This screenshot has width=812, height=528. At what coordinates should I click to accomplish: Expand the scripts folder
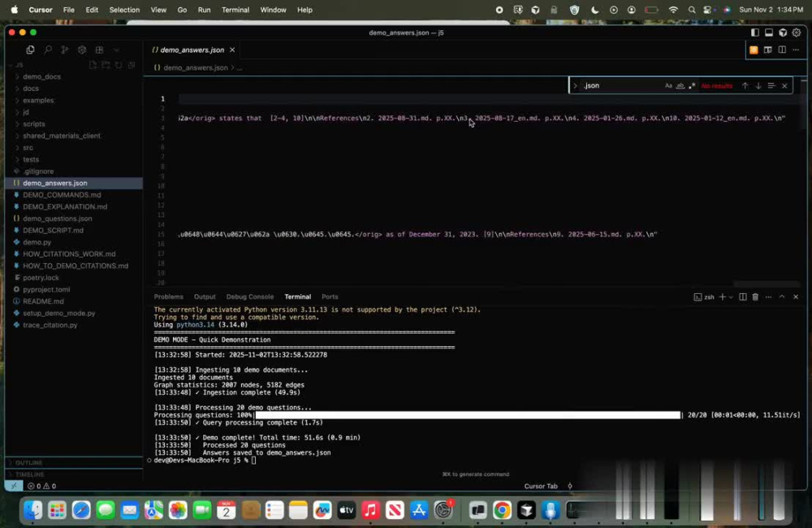point(33,123)
